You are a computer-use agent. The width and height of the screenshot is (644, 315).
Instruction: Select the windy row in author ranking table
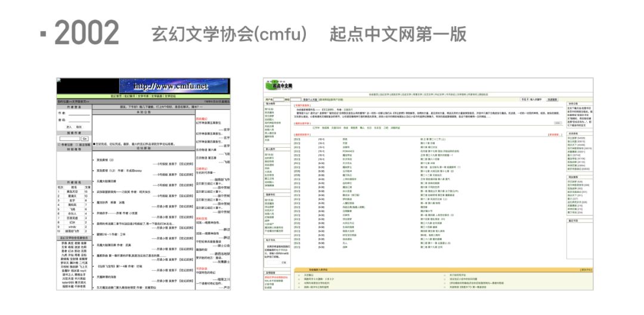(74, 227)
